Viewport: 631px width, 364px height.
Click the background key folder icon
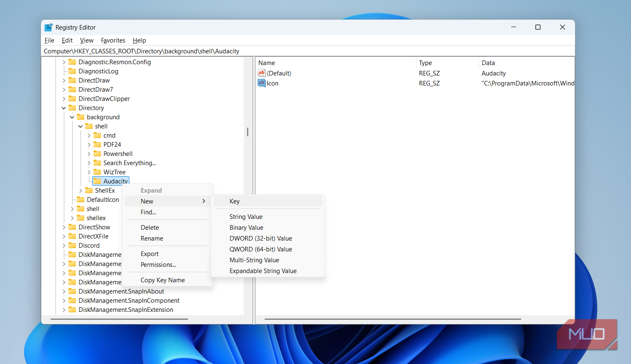click(x=81, y=117)
